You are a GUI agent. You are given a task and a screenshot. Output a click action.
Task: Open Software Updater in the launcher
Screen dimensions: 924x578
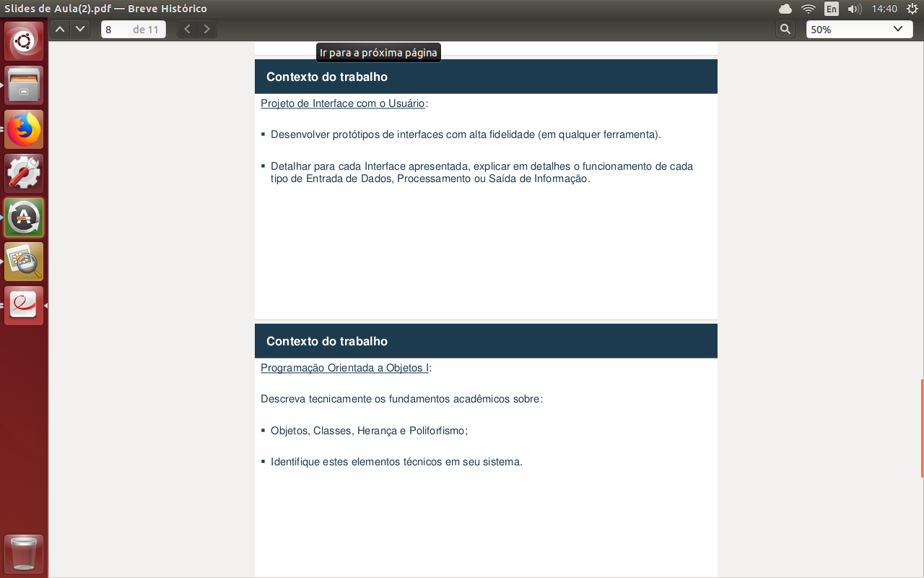(x=24, y=218)
